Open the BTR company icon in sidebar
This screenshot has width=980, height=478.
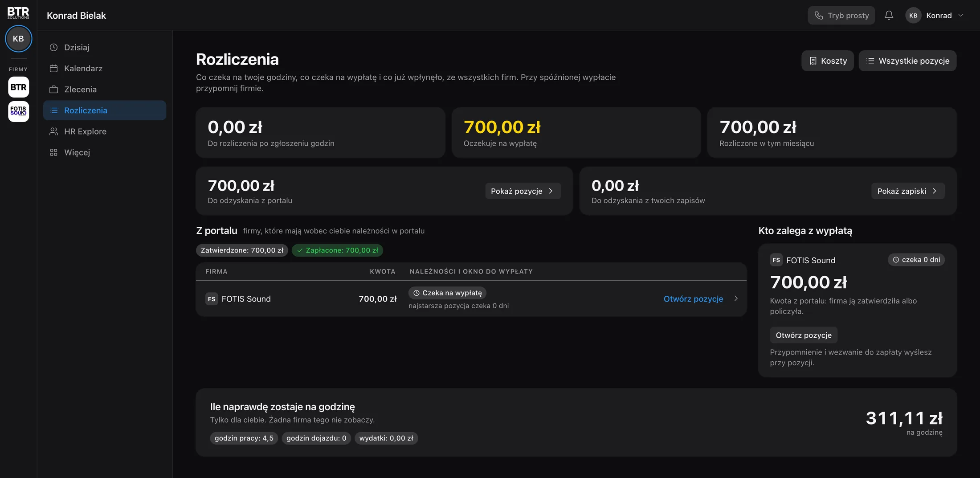(x=18, y=87)
